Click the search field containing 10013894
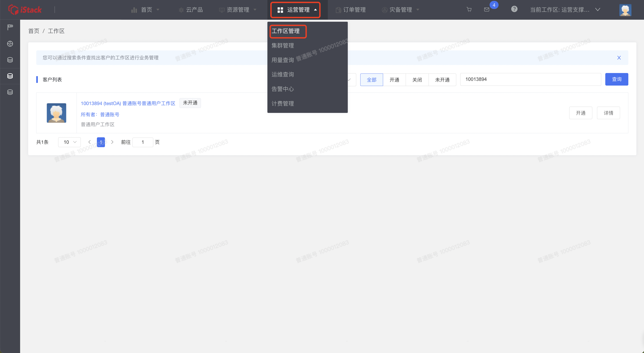 click(530, 79)
